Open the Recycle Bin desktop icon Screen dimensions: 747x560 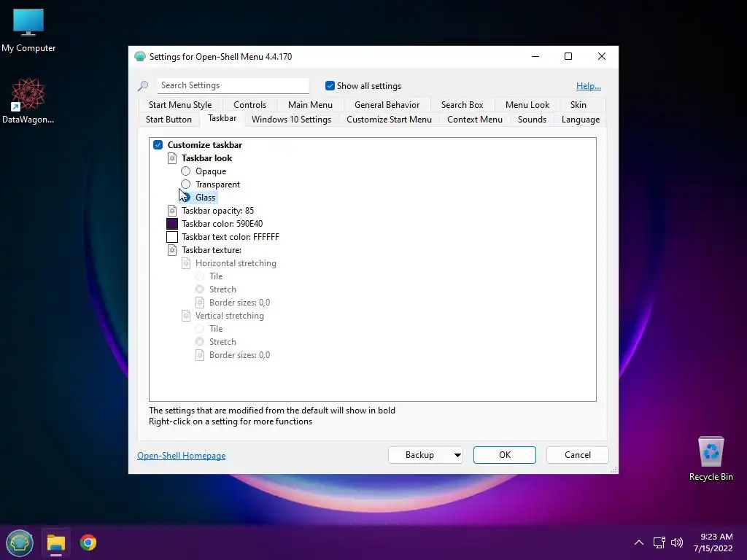[x=711, y=459]
